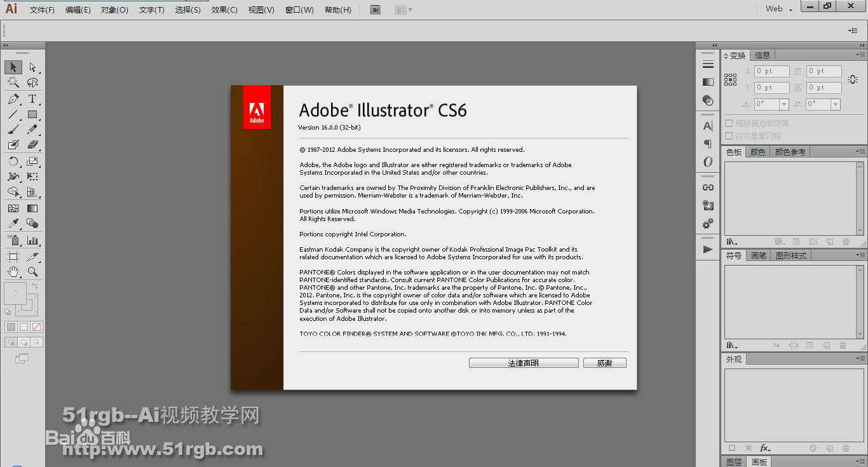This screenshot has height=467, width=868.
Task: Pick the Magic Wand tool
Action: tap(13, 83)
